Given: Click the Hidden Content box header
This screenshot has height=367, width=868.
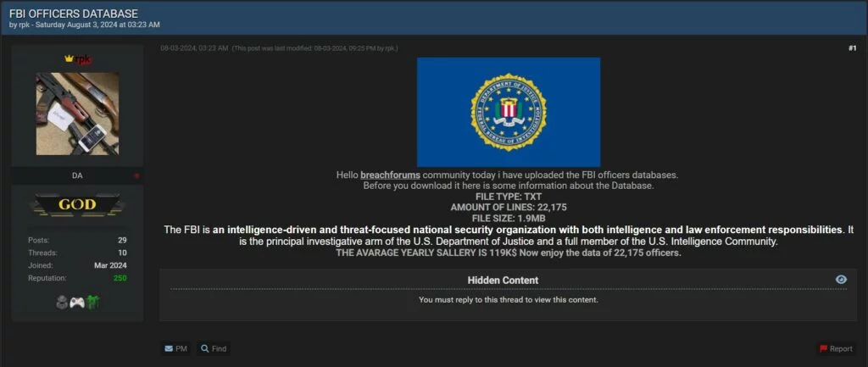Looking at the screenshot, I should [503, 280].
